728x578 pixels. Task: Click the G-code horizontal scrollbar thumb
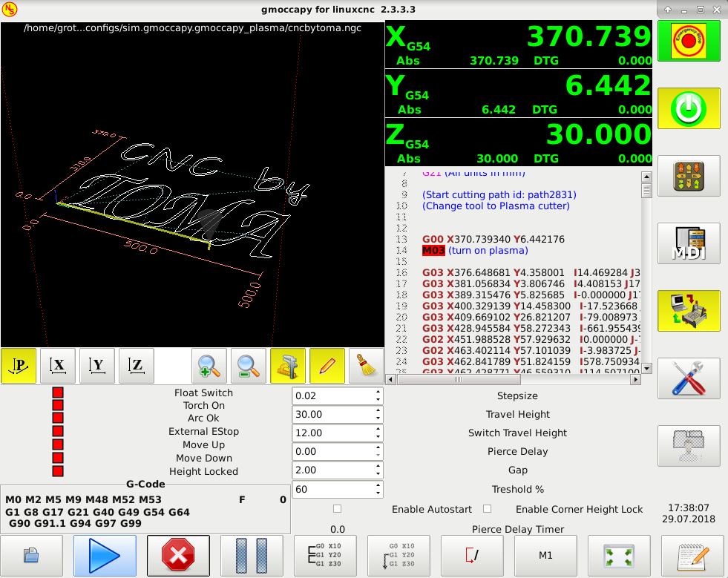[459, 380]
